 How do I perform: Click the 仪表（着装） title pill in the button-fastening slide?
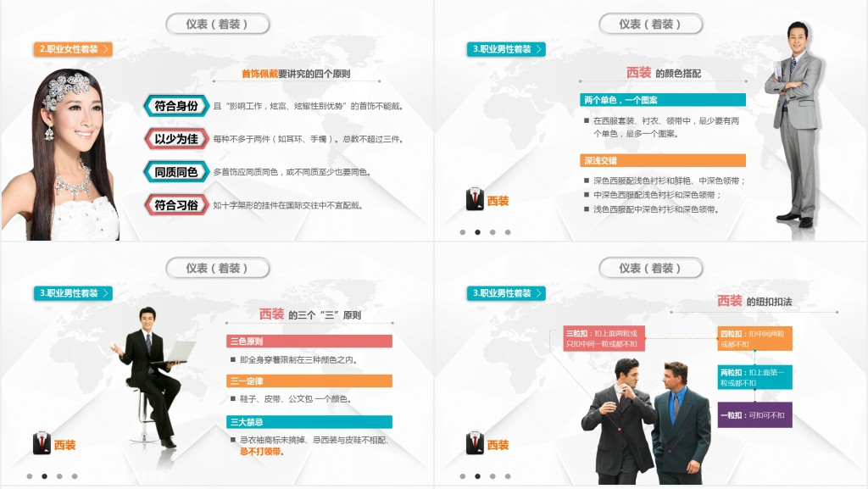651,268
